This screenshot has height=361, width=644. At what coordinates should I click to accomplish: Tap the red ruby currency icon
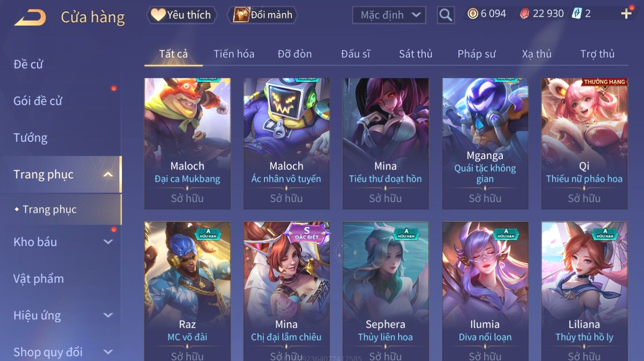[x=524, y=14]
